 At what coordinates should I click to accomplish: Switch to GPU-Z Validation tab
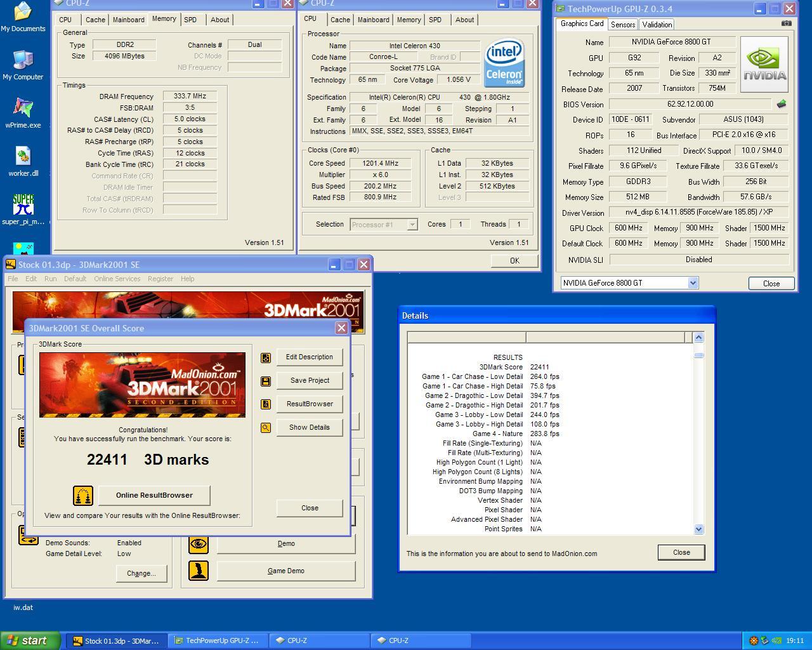click(x=657, y=25)
